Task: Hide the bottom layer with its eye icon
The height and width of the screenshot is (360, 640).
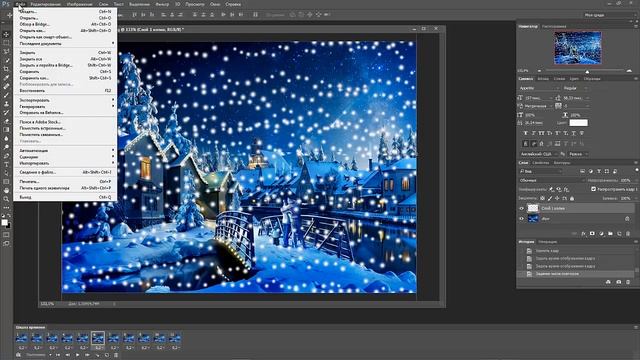Action: click(521, 219)
